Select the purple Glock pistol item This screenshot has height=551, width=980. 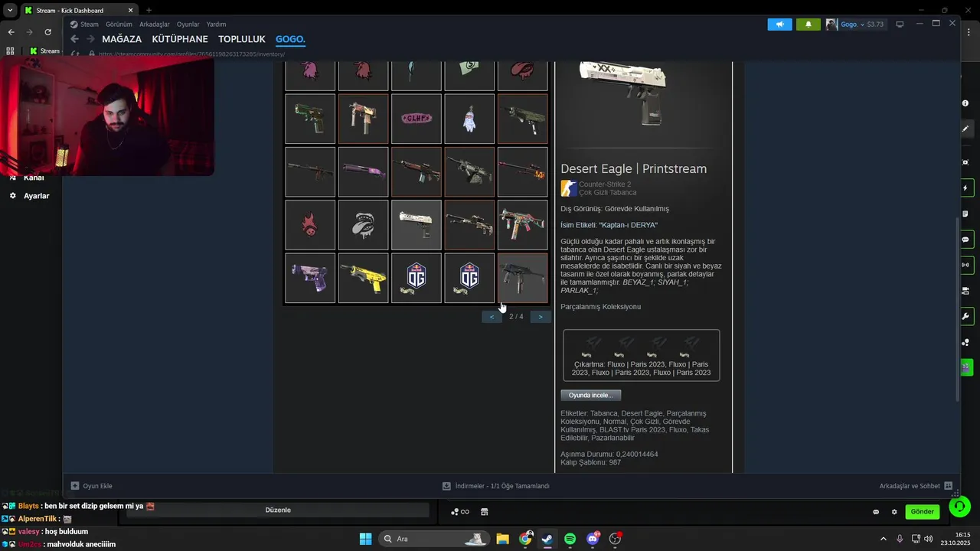pyautogui.click(x=310, y=278)
